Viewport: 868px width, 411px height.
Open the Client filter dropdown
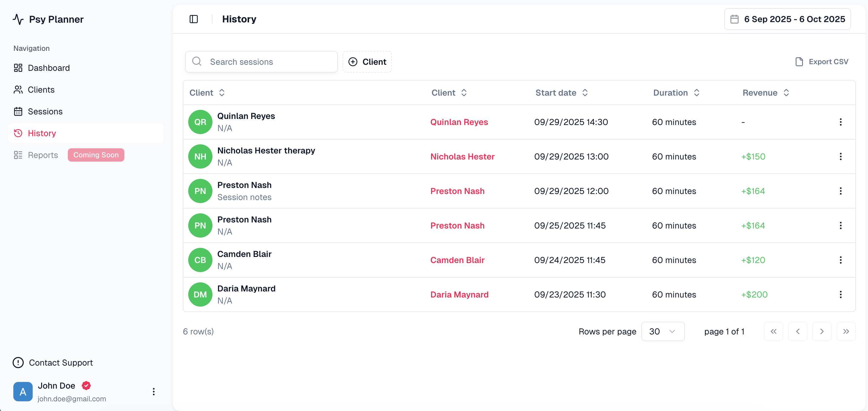pyautogui.click(x=367, y=62)
